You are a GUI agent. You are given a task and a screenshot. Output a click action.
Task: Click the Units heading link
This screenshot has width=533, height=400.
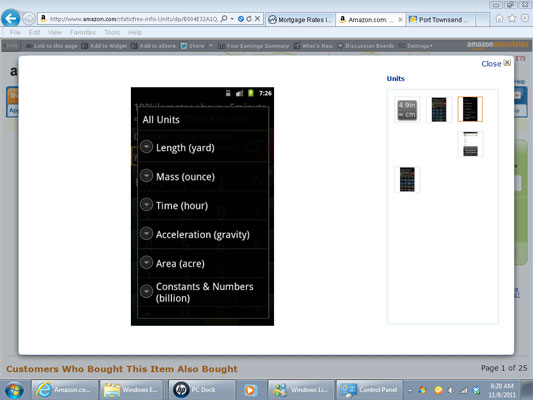click(x=396, y=79)
